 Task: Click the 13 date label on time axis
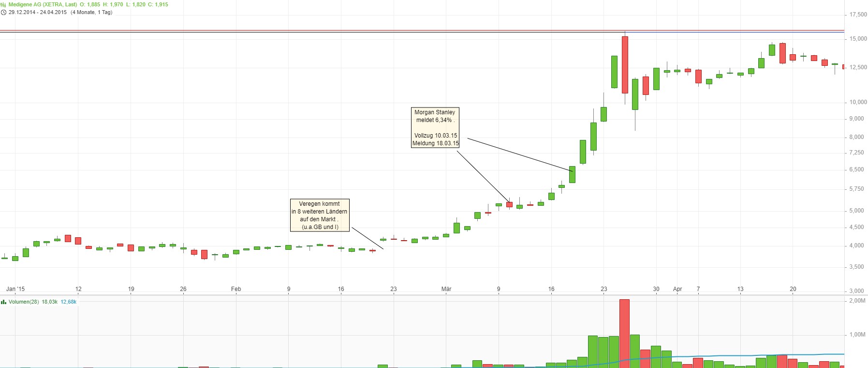point(740,289)
